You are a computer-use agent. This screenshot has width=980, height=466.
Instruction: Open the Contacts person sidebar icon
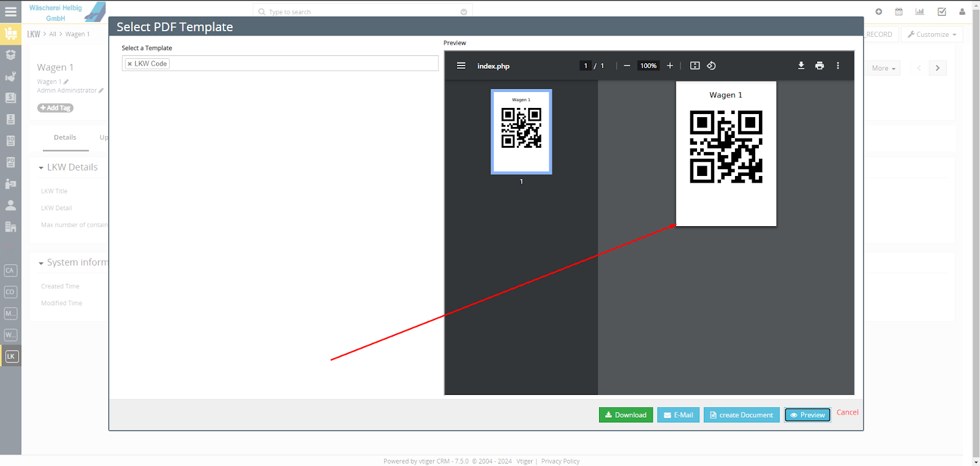[x=10, y=205]
